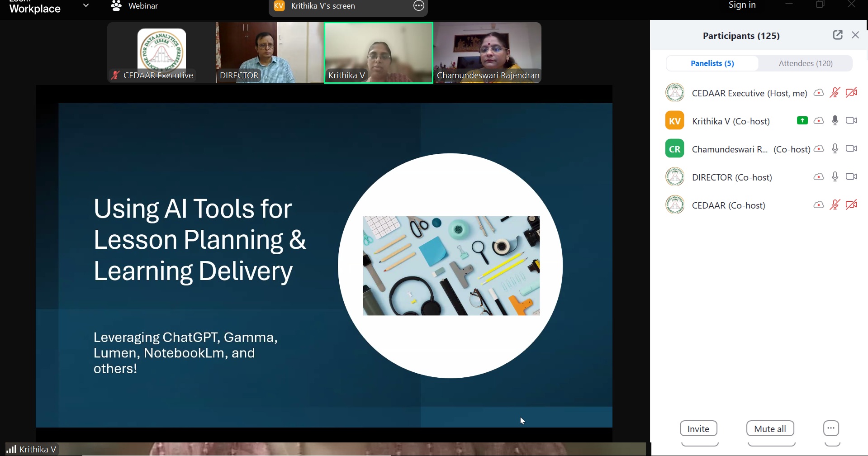Open more options on Krithika V's screen share

coord(419,6)
